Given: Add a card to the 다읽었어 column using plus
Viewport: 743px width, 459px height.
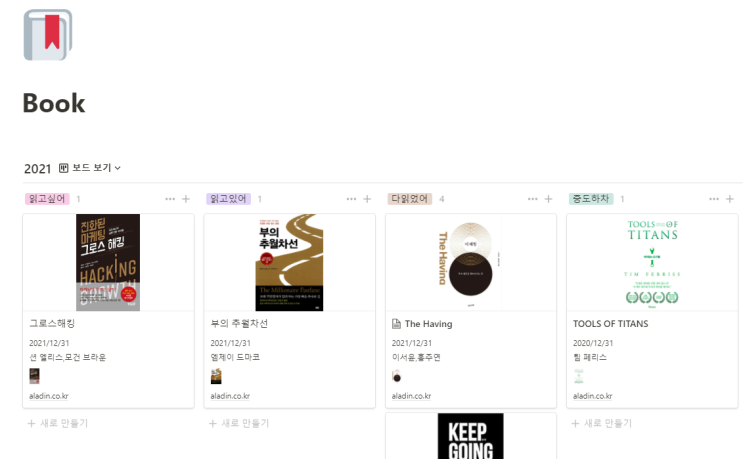Looking at the screenshot, I should pos(548,199).
